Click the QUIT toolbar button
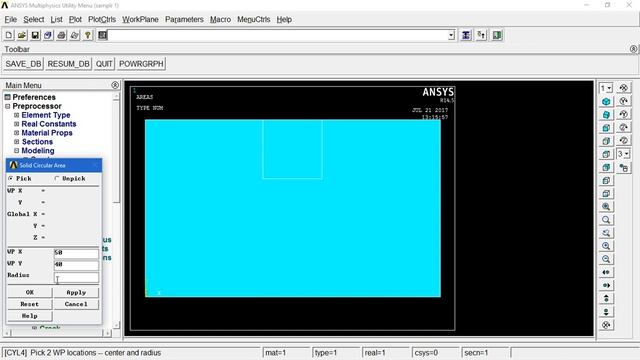 (x=104, y=64)
